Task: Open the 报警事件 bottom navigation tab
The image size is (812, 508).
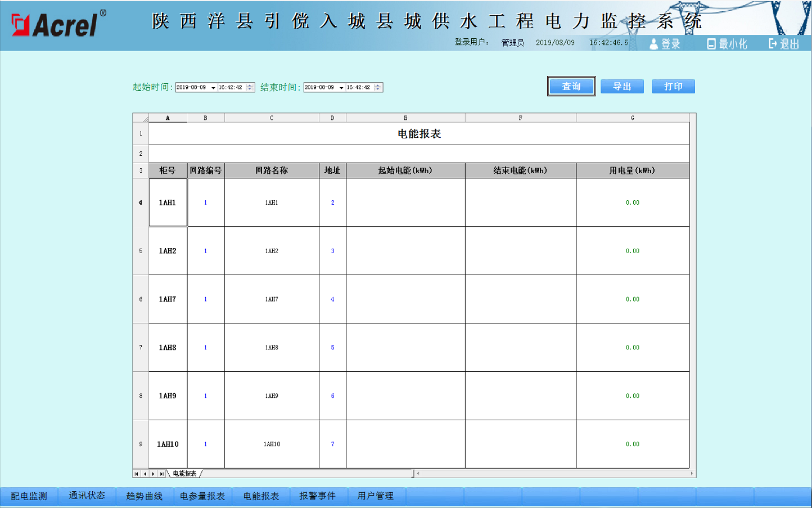Action: click(x=318, y=496)
